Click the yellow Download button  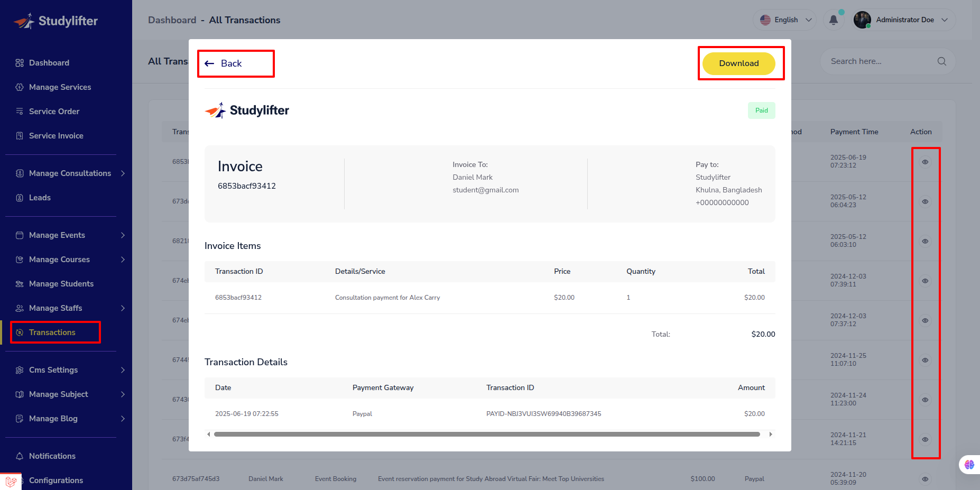tap(738, 63)
